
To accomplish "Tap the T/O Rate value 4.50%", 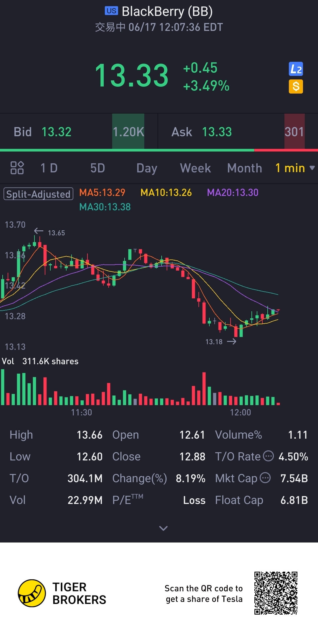I will pos(293,457).
